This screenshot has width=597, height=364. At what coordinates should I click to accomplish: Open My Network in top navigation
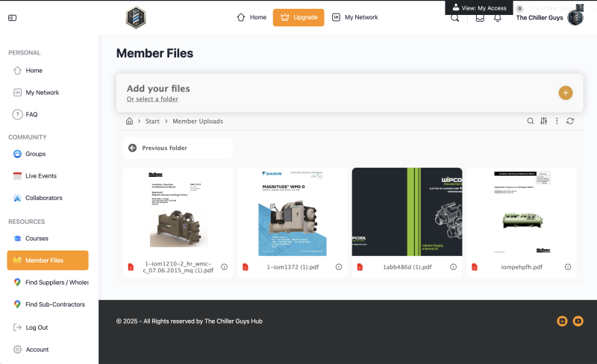[355, 17]
